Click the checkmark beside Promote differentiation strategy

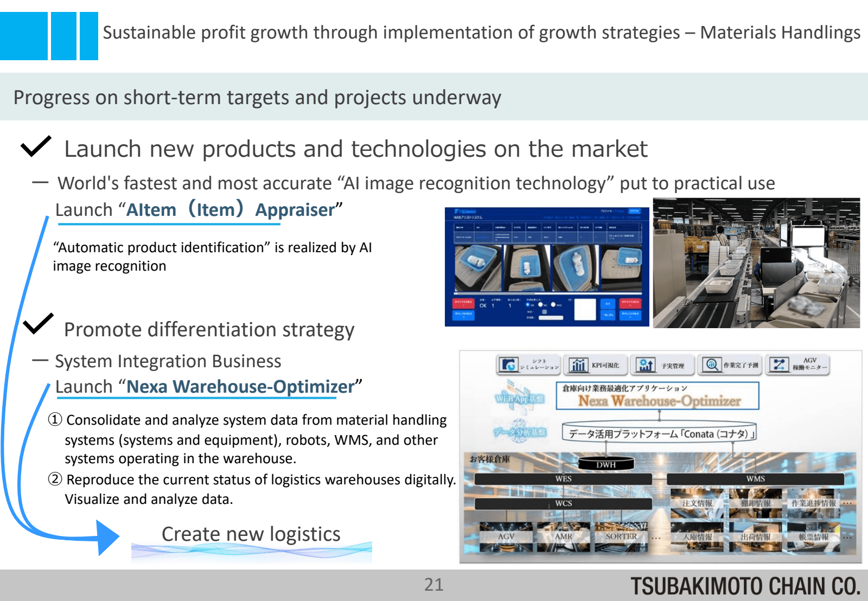pyautogui.click(x=38, y=324)
